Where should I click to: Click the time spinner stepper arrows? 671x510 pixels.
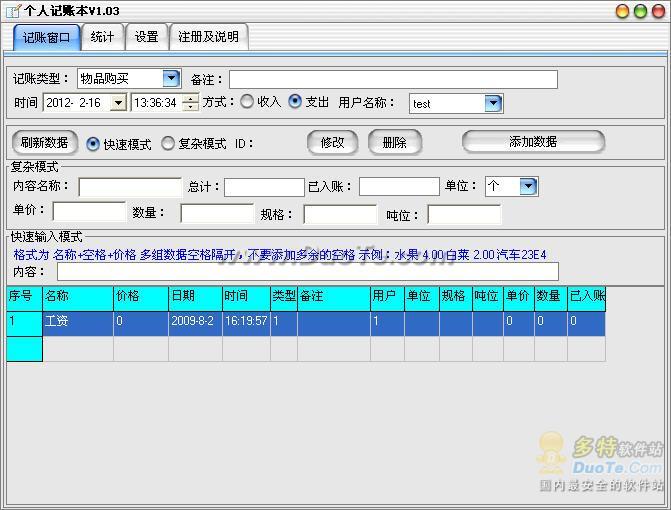coord(190,103)
